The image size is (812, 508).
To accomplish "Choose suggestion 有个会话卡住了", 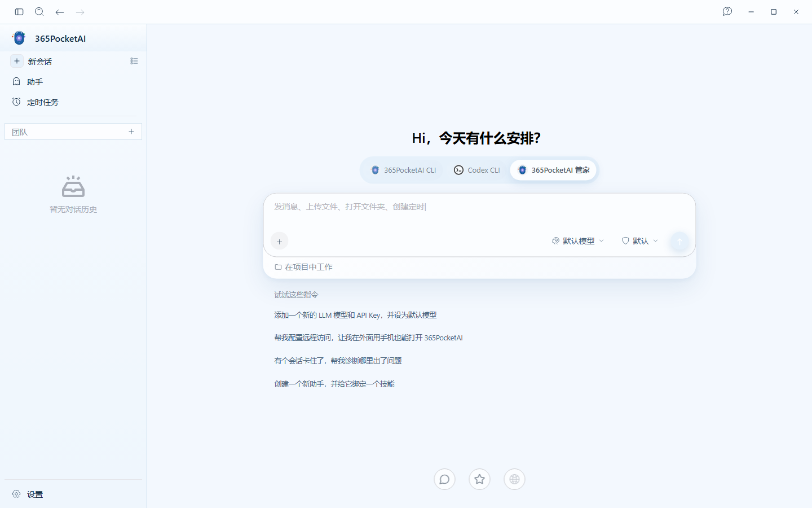I will tap(338, 361).
